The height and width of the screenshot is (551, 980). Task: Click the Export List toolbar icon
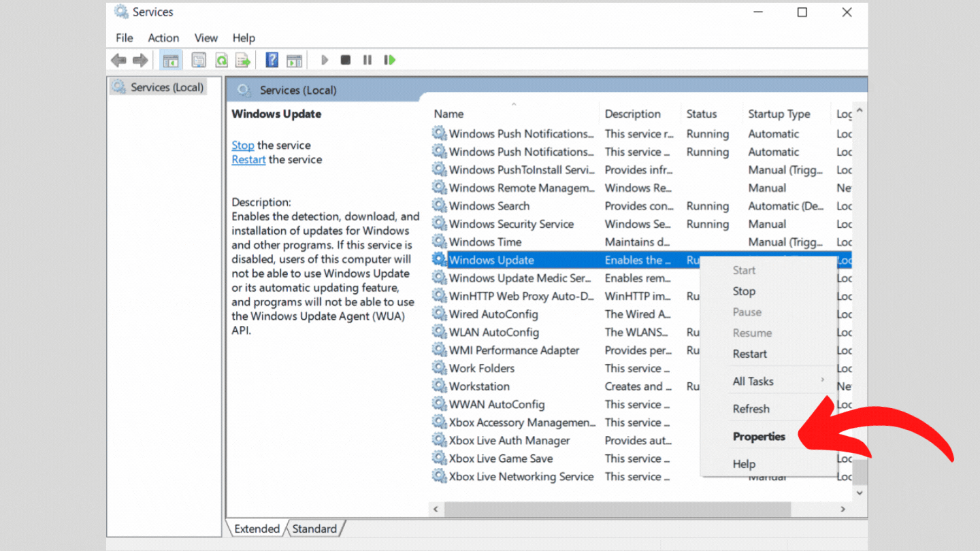pos(243,61)
